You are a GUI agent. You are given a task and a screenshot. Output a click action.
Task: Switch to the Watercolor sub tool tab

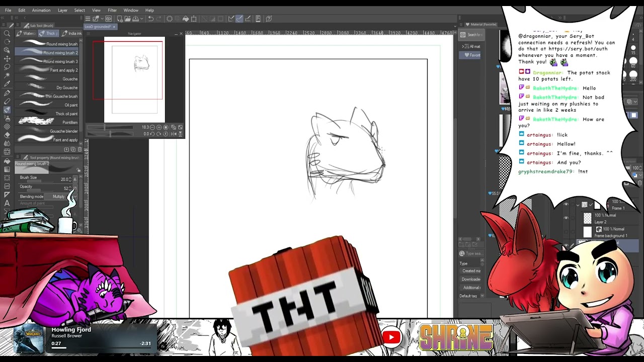point(26,34)
